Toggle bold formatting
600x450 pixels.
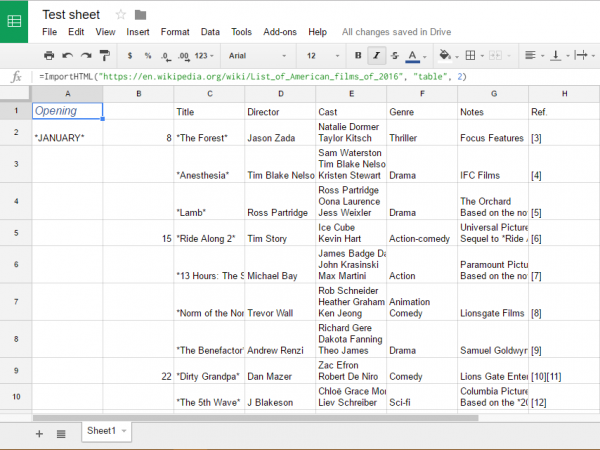coord(358,55)
